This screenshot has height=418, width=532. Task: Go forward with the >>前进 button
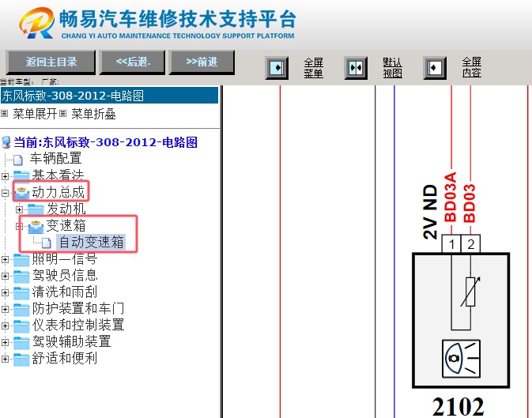(202, 62)
